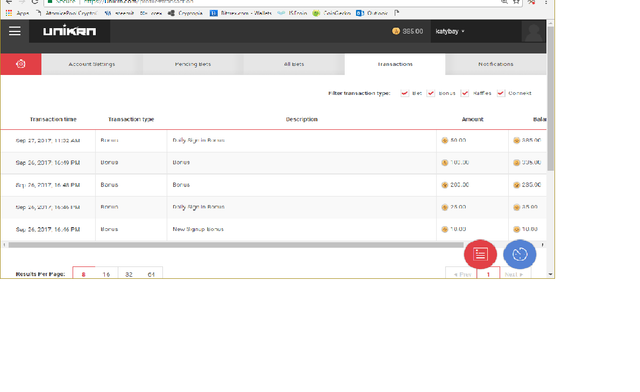Open the red list floating button
Screen dimensions: 640x392
480,254
